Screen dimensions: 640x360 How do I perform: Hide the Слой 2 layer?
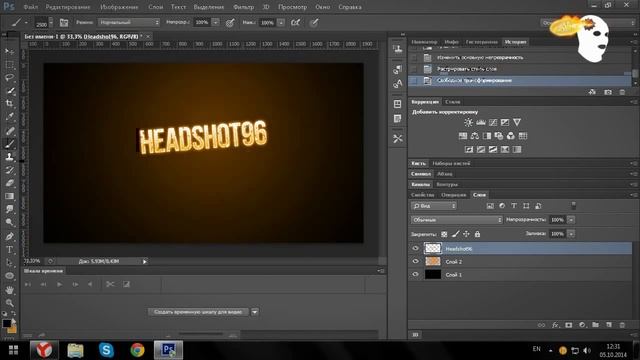pyautogui.click(x=416, y=261)
